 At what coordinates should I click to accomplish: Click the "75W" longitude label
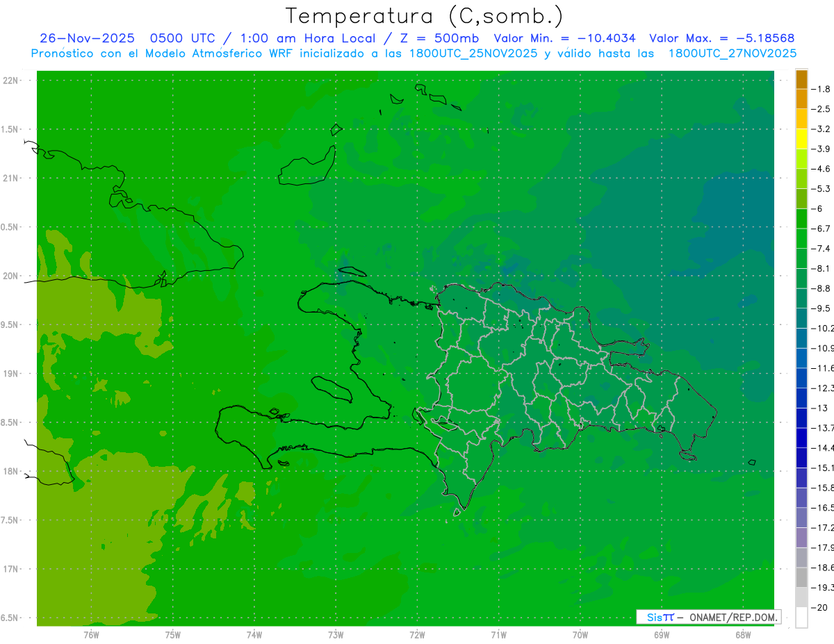(173, 634)
